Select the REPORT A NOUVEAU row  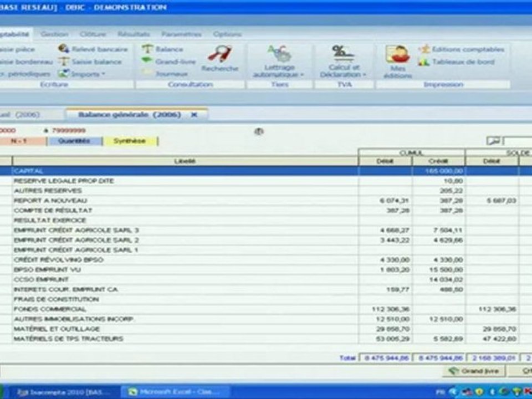266,201
